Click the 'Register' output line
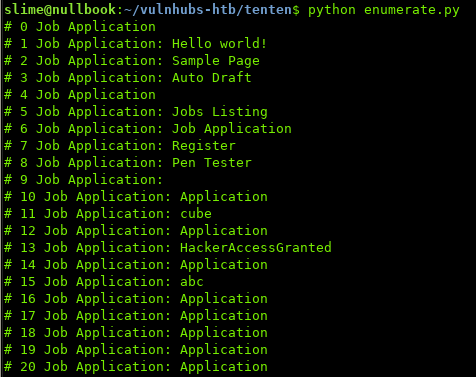Image resolution: width=476 pixels, height=377 pixels. coord(120,146)
